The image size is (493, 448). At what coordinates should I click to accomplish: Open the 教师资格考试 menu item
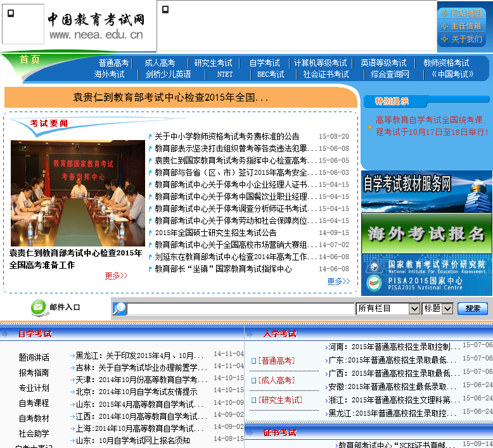click(x=446, y=63)
